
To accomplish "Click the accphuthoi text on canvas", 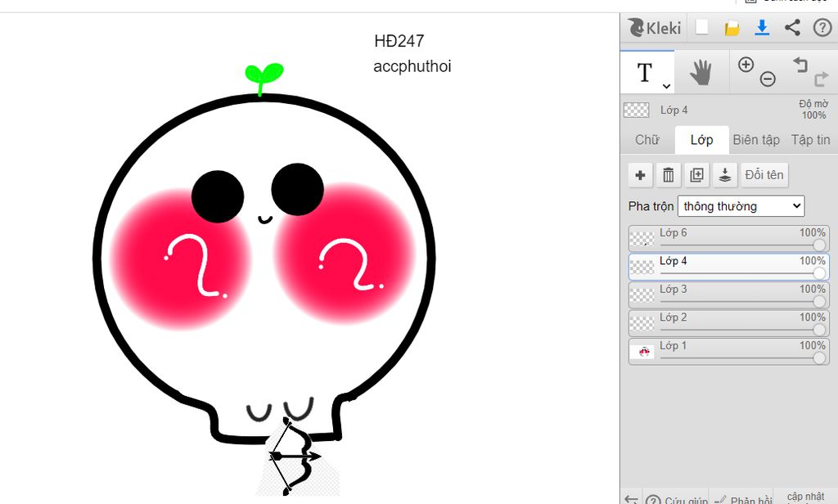I will [x=412, y=66].
